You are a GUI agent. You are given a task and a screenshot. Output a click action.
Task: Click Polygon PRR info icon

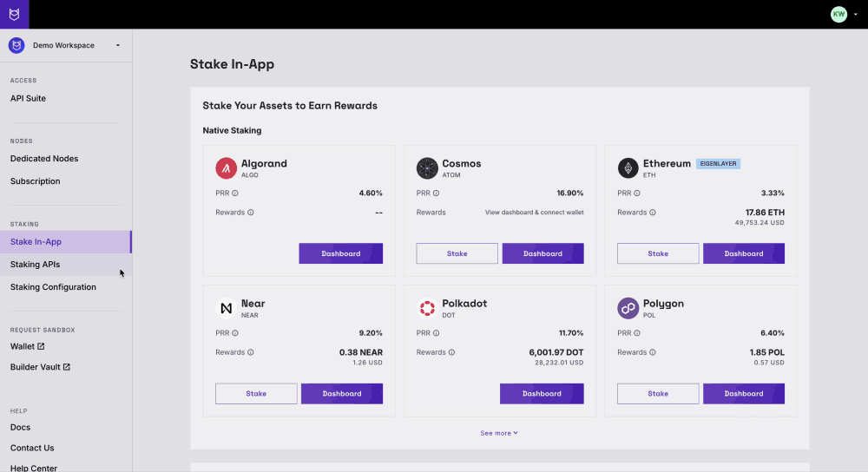click(x=637, y=333)
